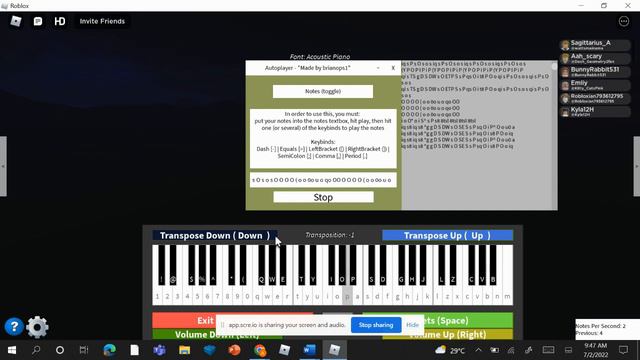640x360 pixels.
Task: Open Microsoft Teams from the taskbar
Action: pyautogui.click(x=159, y=350)
